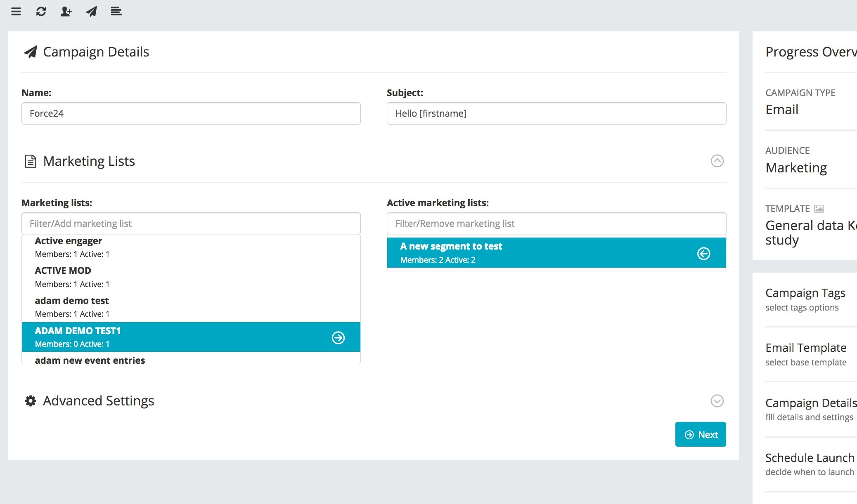Open the Campaign Details step in sidebar
Image resolution: width=857 pixels, height=504 pixels.
[811, 409]
